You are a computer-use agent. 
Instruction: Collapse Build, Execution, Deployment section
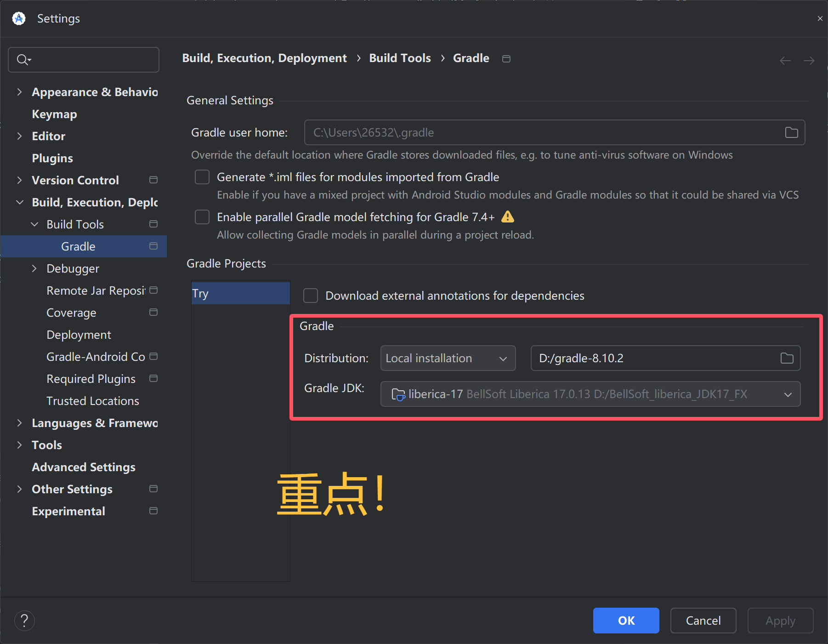pyautogui.click(x=19, y=202)
